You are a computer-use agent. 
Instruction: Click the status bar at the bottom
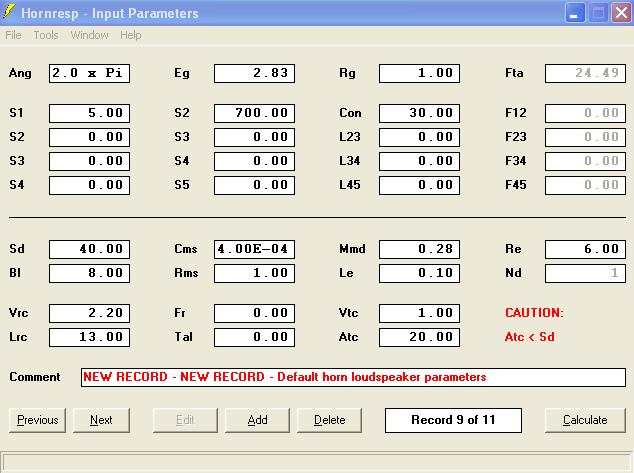click(317, 462)
